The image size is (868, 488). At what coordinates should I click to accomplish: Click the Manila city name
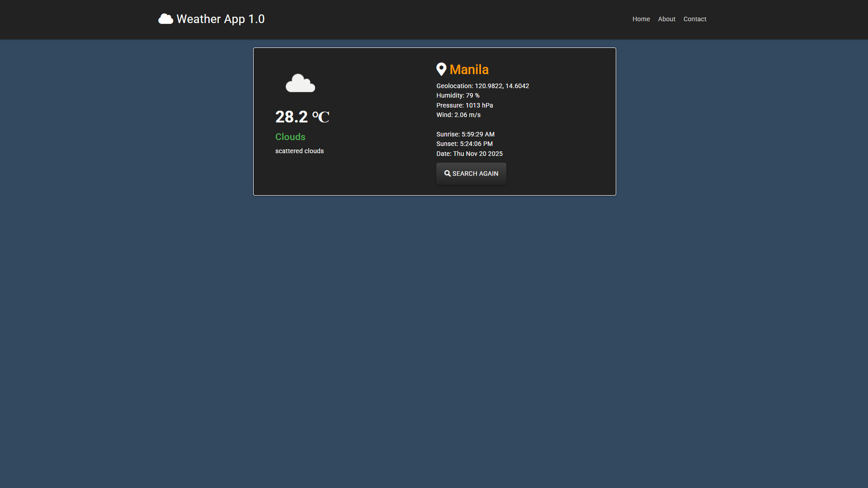[469, 70]
